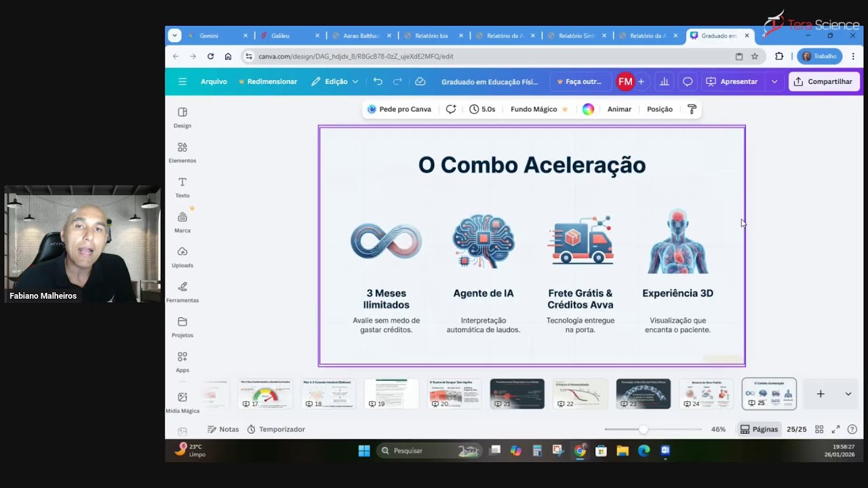Check the cloud save status icon
Screen dimensions: 868x488
pyautogui.click(x=420, y=81)
